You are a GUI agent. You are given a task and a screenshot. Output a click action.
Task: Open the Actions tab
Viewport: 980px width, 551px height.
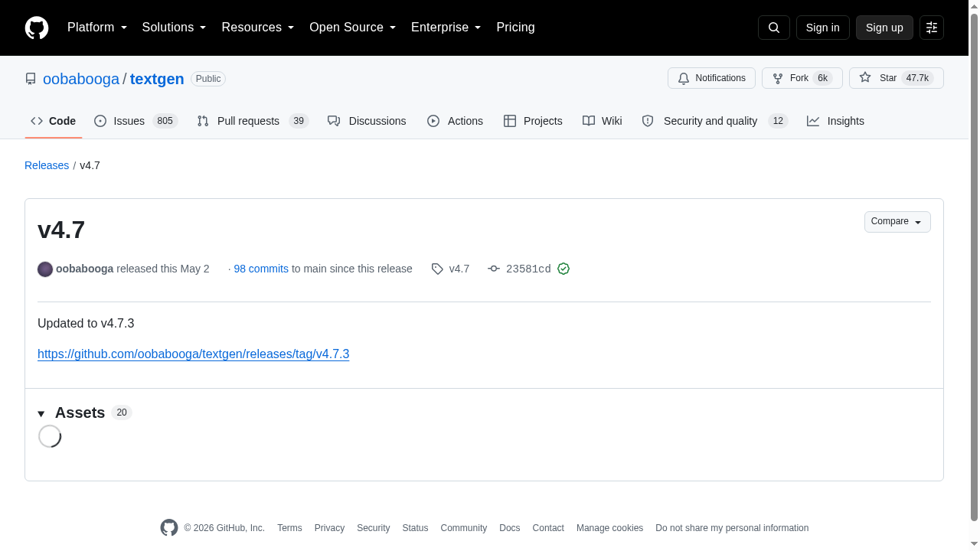455,121
